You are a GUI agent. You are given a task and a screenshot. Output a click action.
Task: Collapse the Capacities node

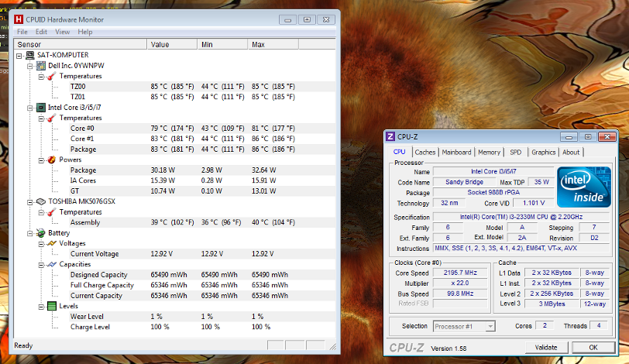41,265
